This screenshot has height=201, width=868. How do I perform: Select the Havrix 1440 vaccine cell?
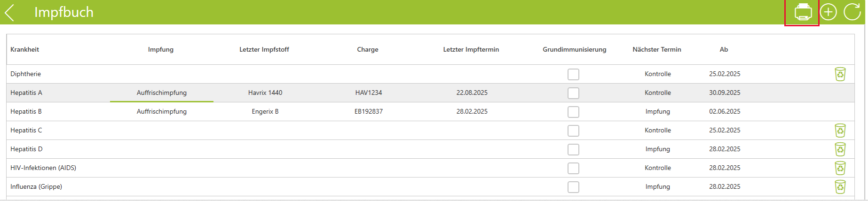point(265,93)
